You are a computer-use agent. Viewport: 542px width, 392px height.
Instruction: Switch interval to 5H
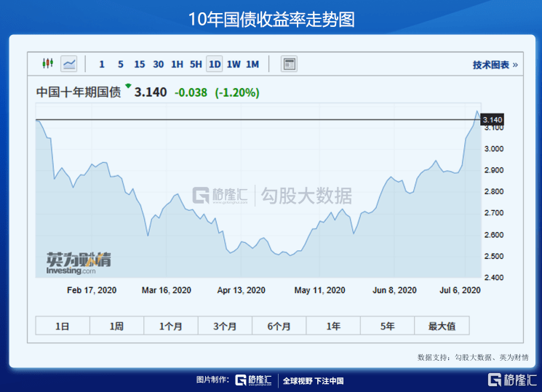196,64
